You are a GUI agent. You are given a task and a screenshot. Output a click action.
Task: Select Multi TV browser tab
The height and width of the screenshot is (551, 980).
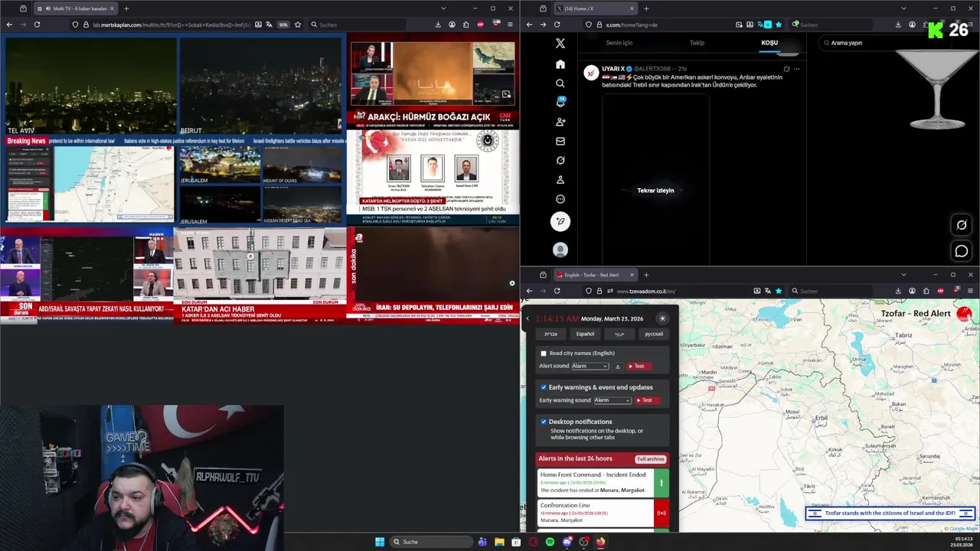click(75, 8)
